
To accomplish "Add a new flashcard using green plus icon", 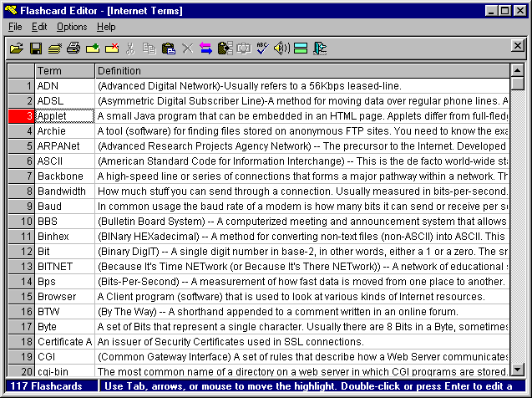I will pos(93,48).
